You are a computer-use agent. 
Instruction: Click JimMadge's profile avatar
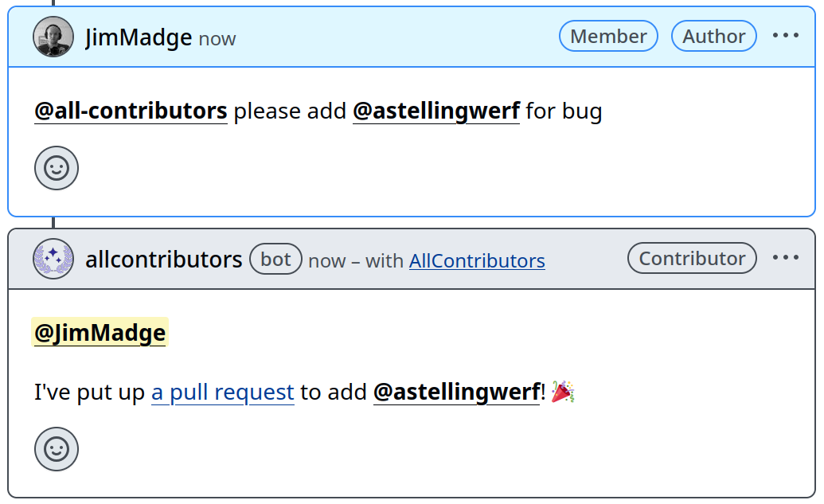(x=53, y=37)
